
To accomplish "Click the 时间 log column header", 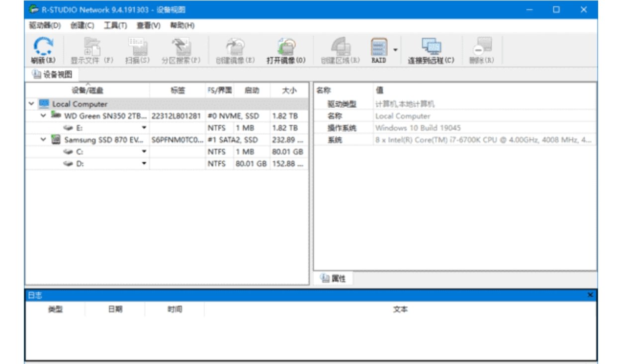I will point(175,309).
